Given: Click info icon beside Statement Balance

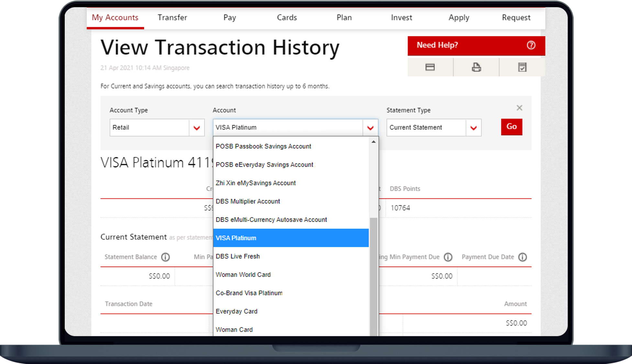Looking at the screenshot, I should pos(165,257).
